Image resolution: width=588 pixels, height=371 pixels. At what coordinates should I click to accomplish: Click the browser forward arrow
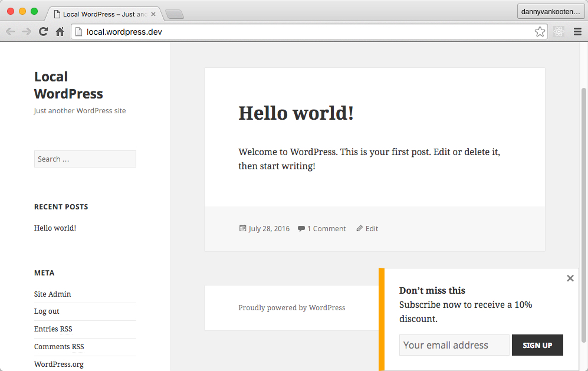[x=27, y=32]
